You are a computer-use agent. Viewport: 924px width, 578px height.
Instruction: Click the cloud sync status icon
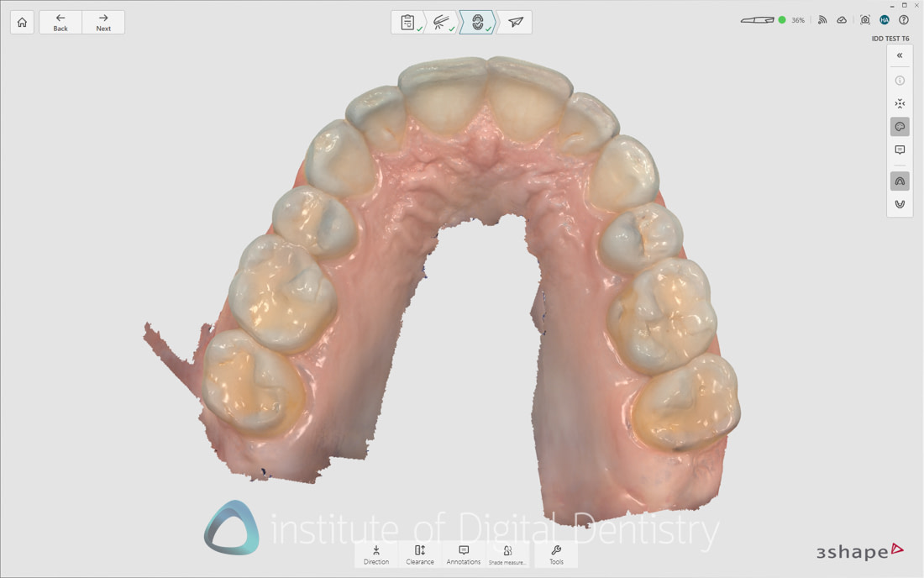[x=843, y=19]
